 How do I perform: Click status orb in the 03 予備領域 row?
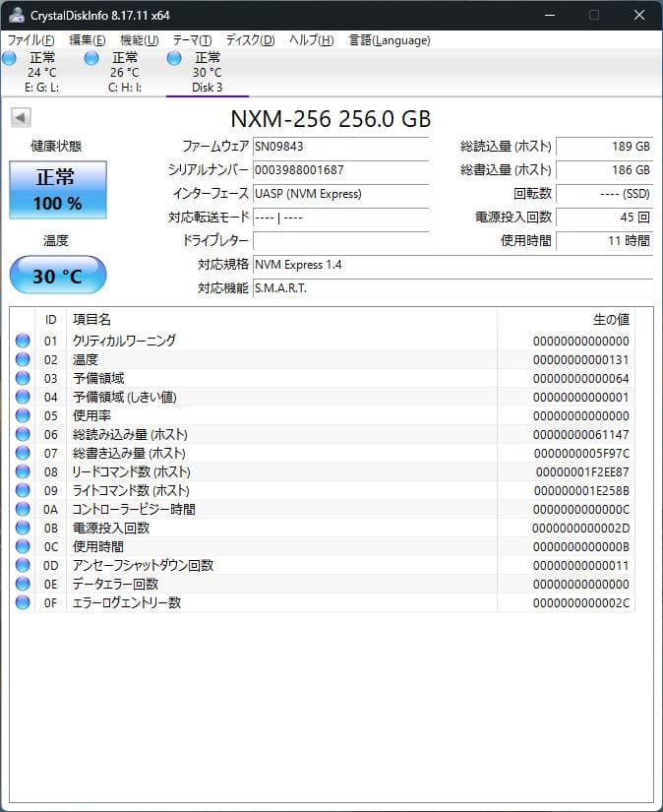click(23, 378)
